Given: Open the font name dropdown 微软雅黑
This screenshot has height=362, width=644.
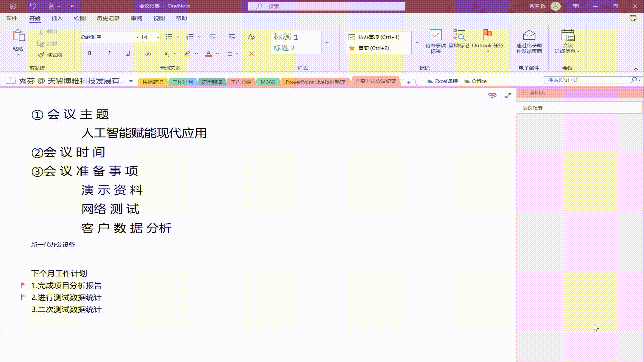Looking at the screenshot, I should point(137,37).
